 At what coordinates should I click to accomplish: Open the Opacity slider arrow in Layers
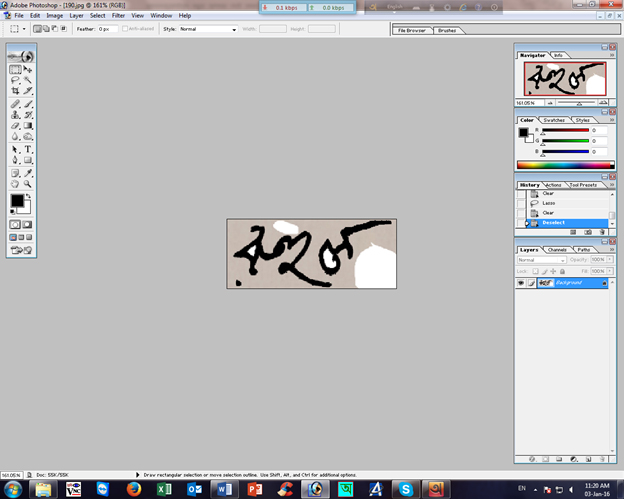click(610, 259)
